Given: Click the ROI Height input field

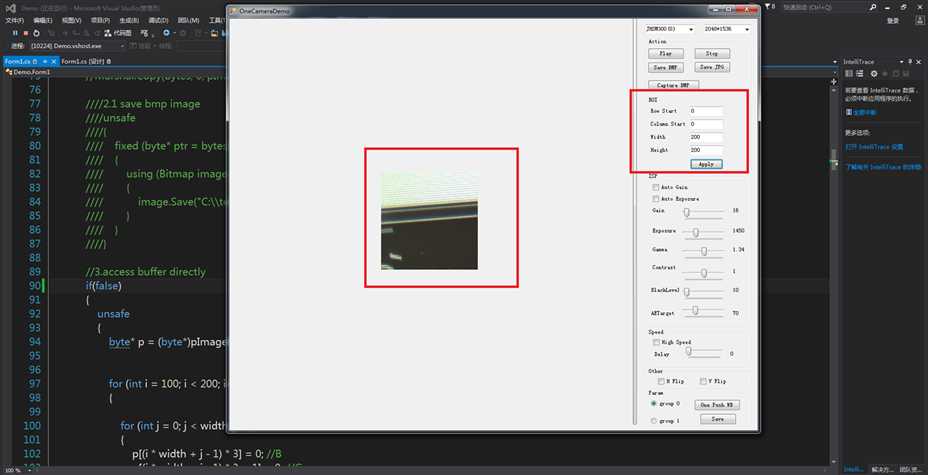Looking at the screenshot, I should 705,150.
